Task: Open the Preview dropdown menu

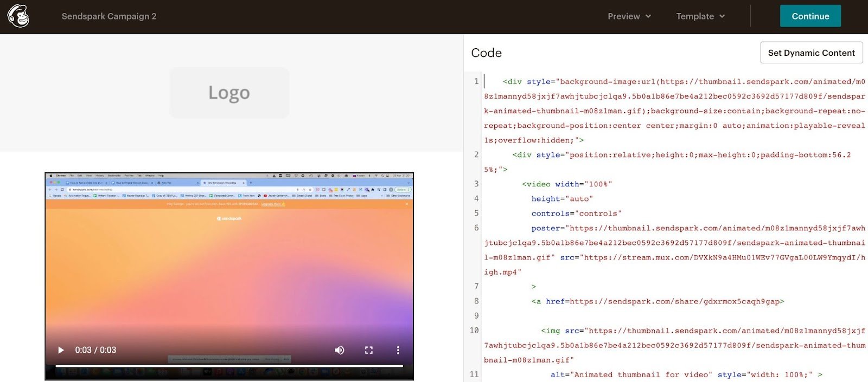Action: point(629,16)
